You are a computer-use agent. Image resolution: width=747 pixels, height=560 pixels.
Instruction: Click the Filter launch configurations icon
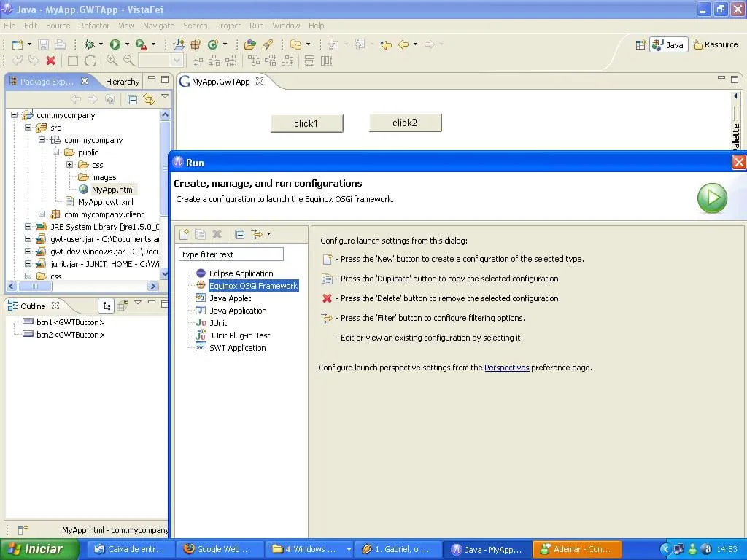pyautogui.click(x=257, y=234)
